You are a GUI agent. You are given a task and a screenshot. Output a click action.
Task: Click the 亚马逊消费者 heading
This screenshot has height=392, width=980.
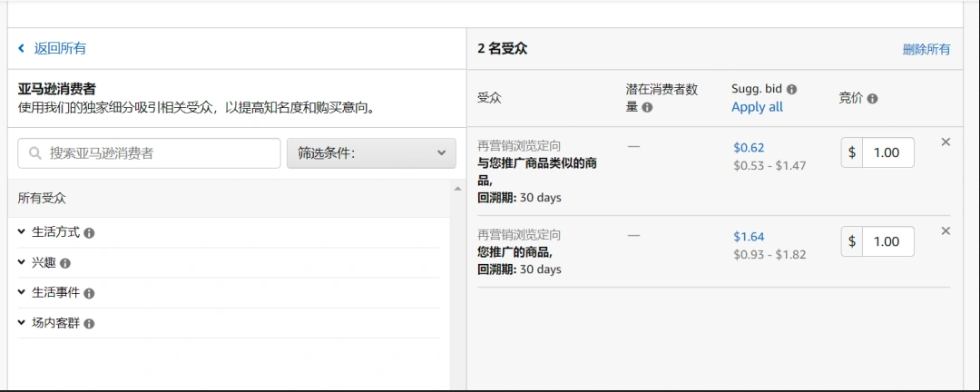click(x=56, y=90)
